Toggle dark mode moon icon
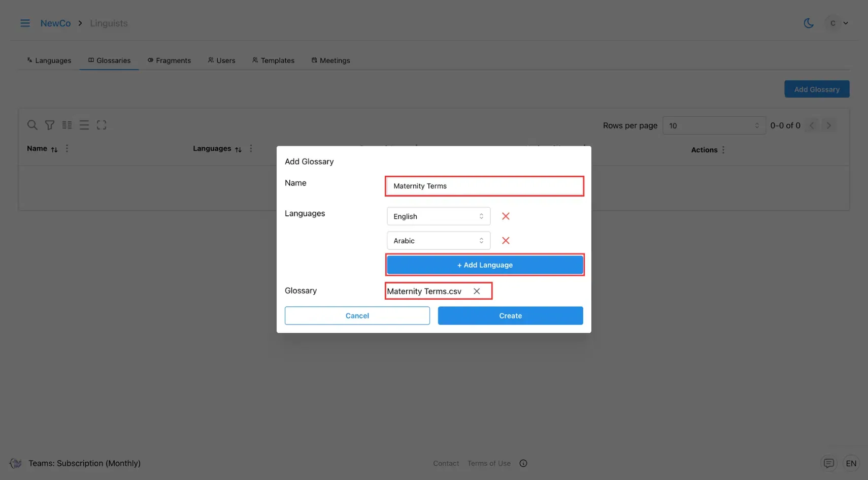This screenshot has width=868, height=480. [x=809, y=23]
